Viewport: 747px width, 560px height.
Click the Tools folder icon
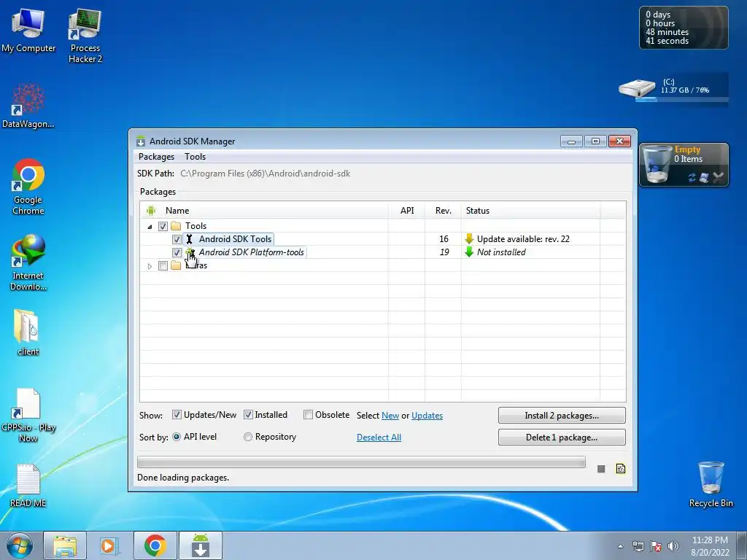coord(176,226)
